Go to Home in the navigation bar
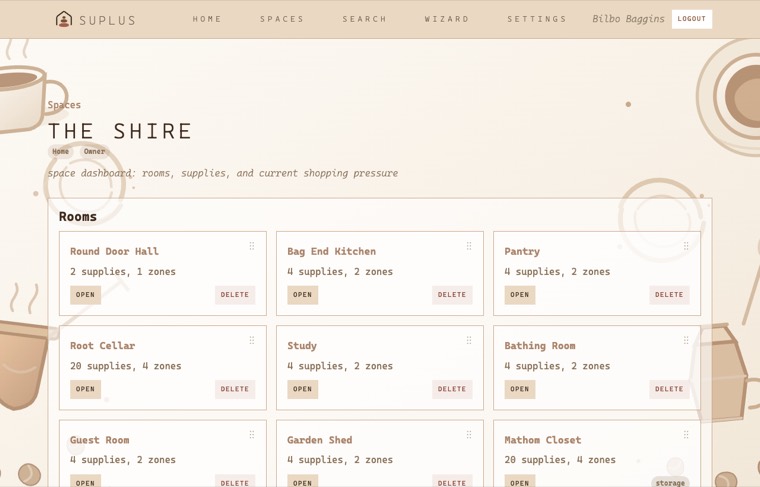Screen dimensions: 760x487 tap(207, 19)
